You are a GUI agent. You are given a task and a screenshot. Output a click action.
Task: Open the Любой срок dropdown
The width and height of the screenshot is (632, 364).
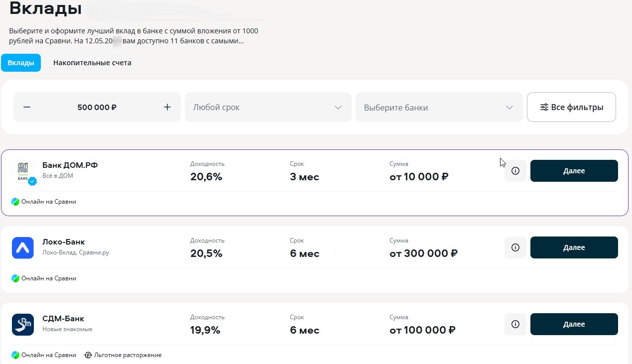[268, 107]
